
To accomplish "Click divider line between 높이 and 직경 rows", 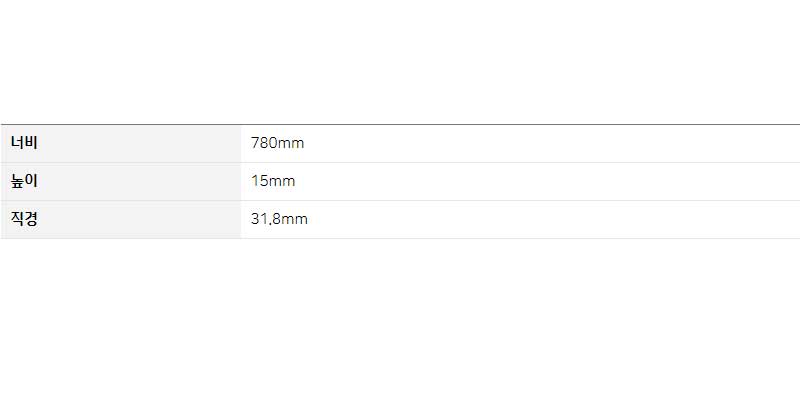I will [400, 201].
